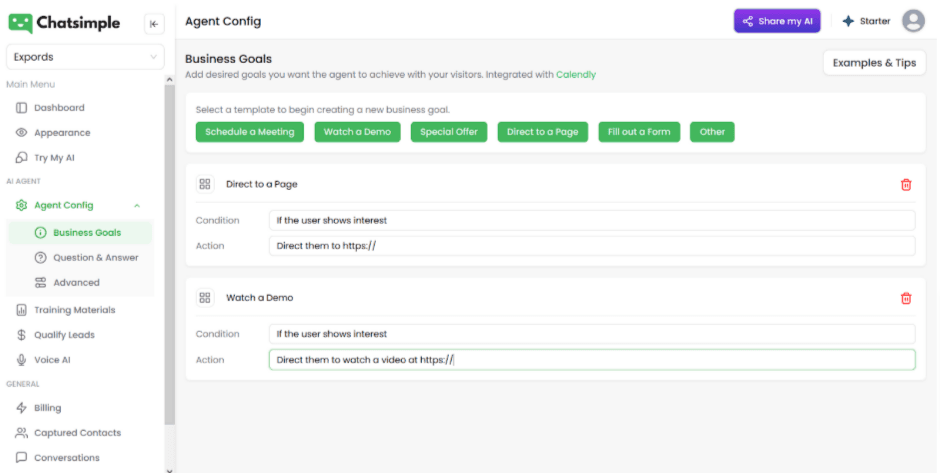The height and width of the screenshot is (473, 940).
Task: Click the Share my AI button
Action: [x=777, y=21]
